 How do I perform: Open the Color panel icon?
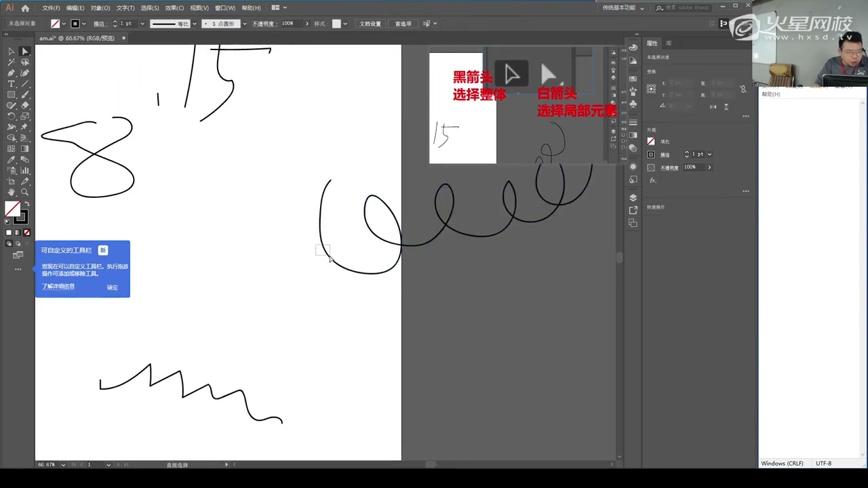click(x=633, y=47)
